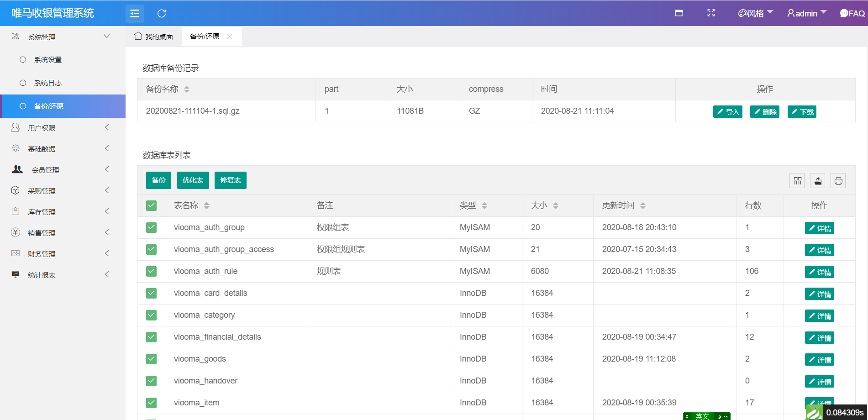This screenshot has width=868, height=420.
Task: Click the FAQ chat bubble icon
Action: tap(844, 13)
